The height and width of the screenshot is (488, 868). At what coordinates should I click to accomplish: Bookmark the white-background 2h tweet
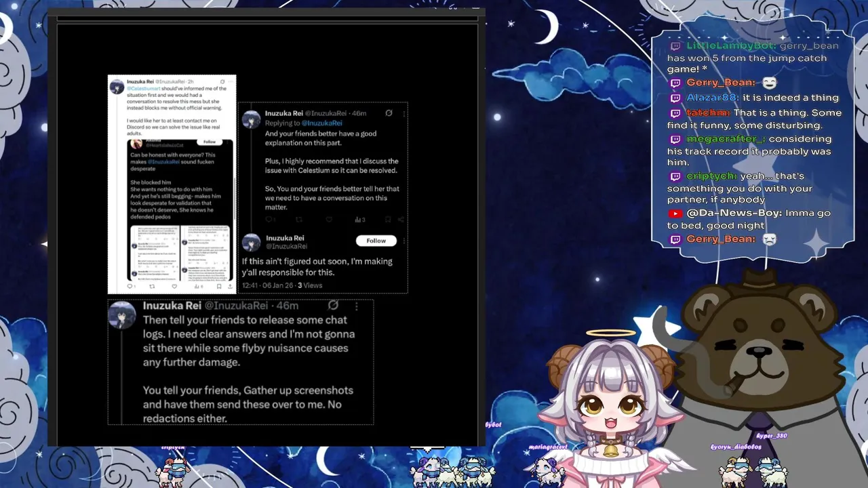(218, 286)
